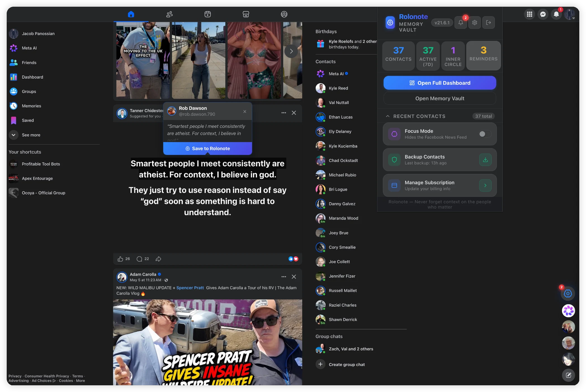This screenshot has width=586, height=392.
Task: View the Inner Circle stat card
Action: pos(453,56)
